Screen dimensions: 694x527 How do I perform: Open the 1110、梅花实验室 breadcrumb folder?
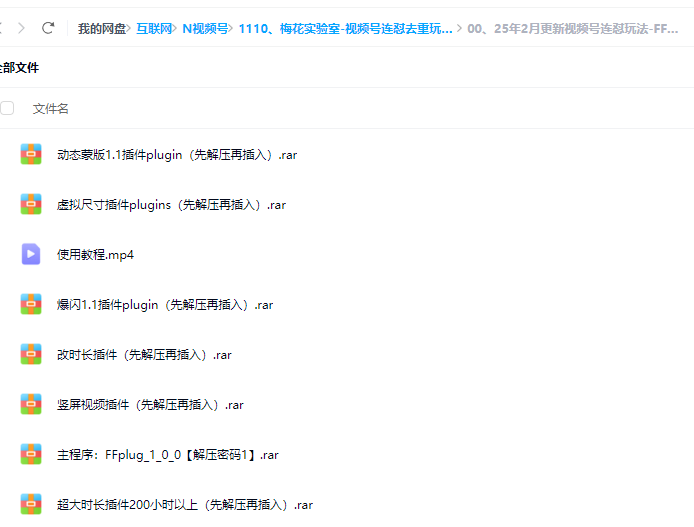[x=345, y=29]
